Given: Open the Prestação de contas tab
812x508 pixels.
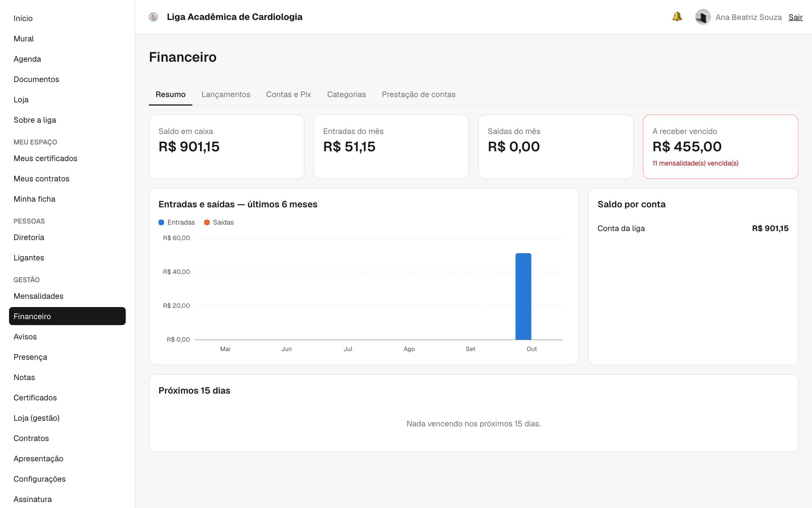Looking at the screenshot, I should click(418, 94).
